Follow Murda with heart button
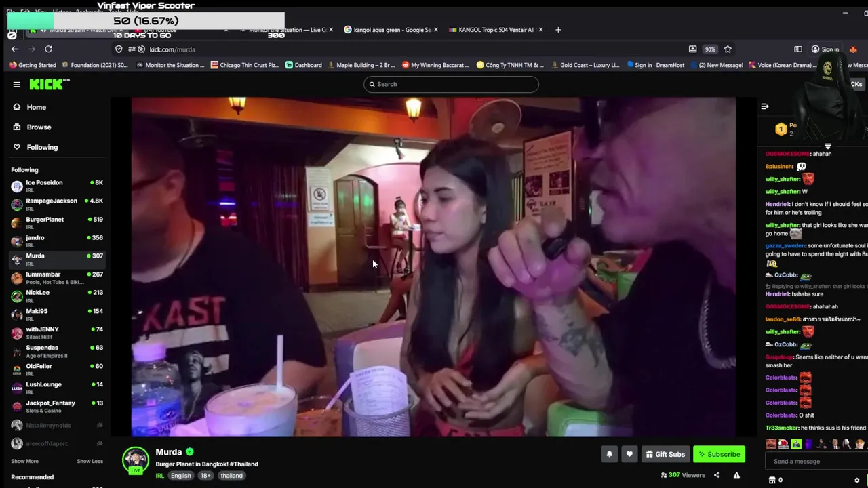The height and width of the screenshot is (488, 868). coord(629,454)
